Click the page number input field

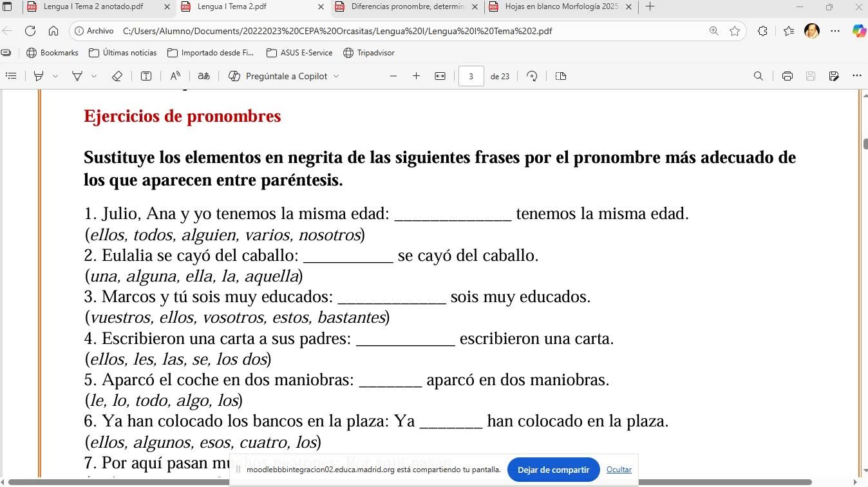(471, 76)
